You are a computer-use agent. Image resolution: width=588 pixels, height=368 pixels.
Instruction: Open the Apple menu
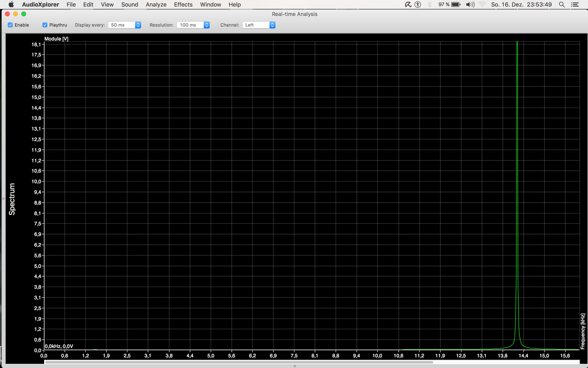11,4
